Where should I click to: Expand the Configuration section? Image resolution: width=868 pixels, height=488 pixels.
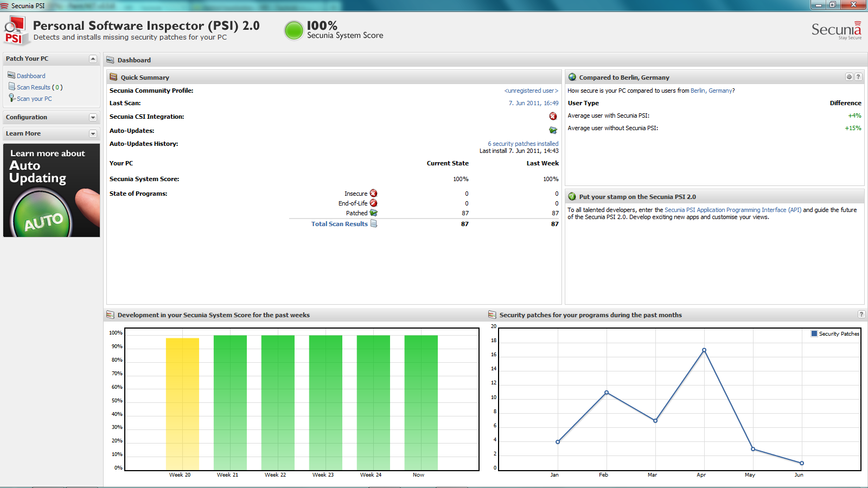[x=93, y=117]
